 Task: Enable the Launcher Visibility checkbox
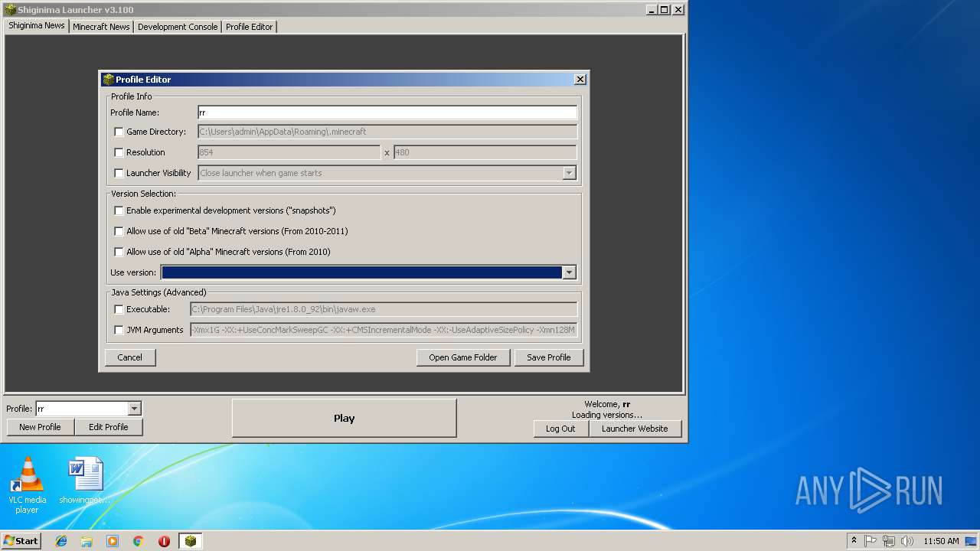pyautogui.click(x=119, y=174)
